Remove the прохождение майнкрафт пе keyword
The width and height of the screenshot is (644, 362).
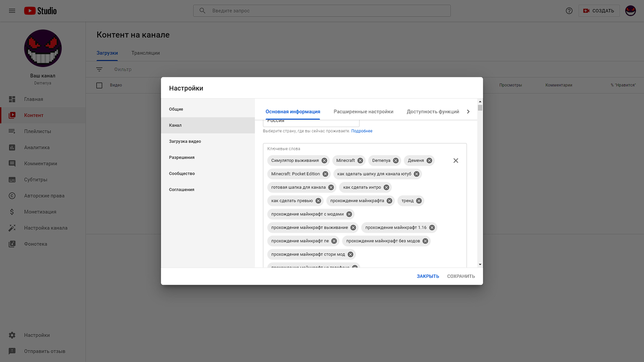[x=334, y=241]
